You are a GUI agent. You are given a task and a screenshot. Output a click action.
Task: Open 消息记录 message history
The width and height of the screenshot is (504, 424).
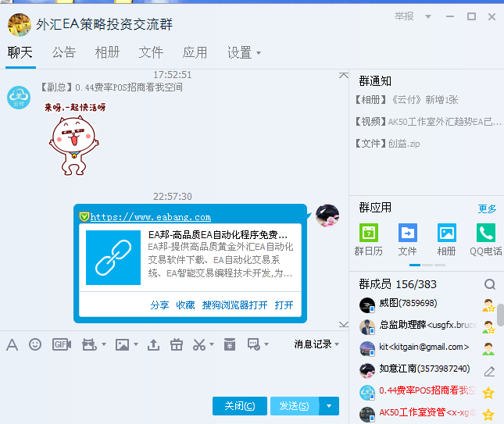(x=313, y=344)
